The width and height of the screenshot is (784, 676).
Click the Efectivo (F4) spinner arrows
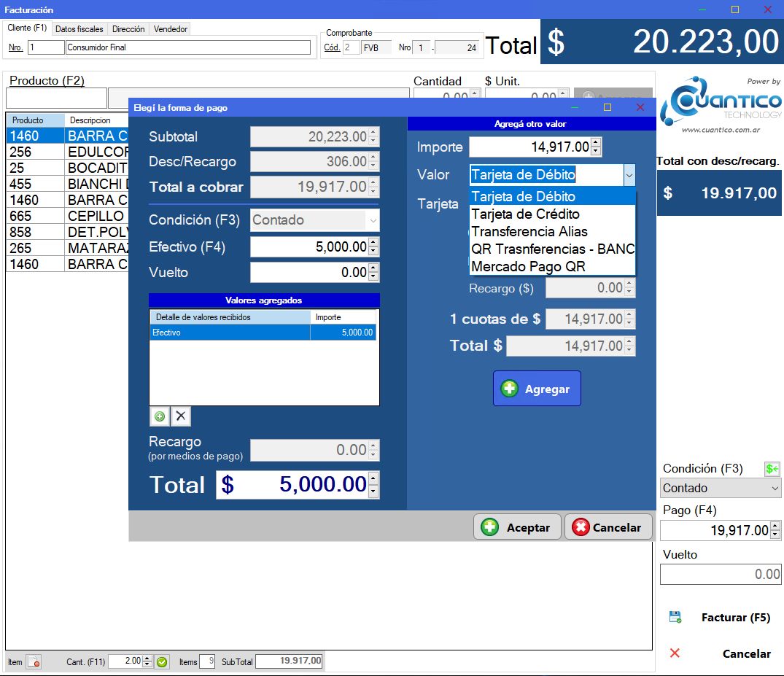[373, 247]
